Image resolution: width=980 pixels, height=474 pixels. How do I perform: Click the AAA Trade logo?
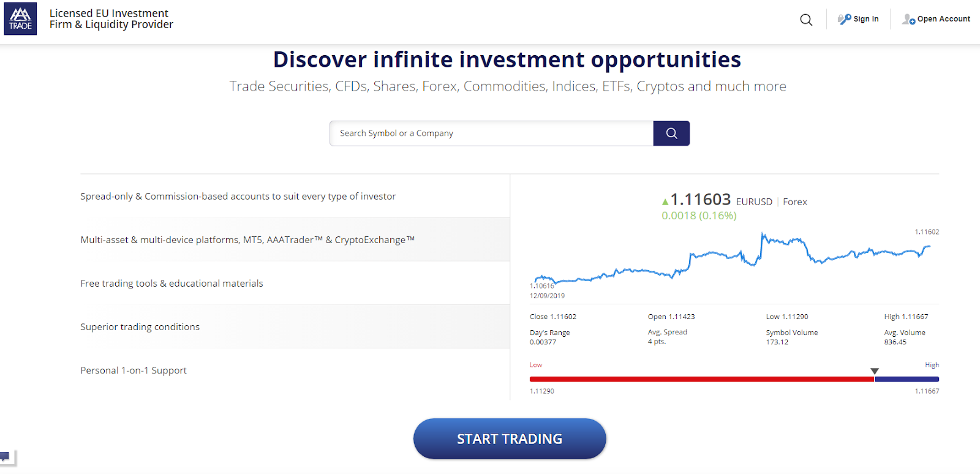point(20,19)
